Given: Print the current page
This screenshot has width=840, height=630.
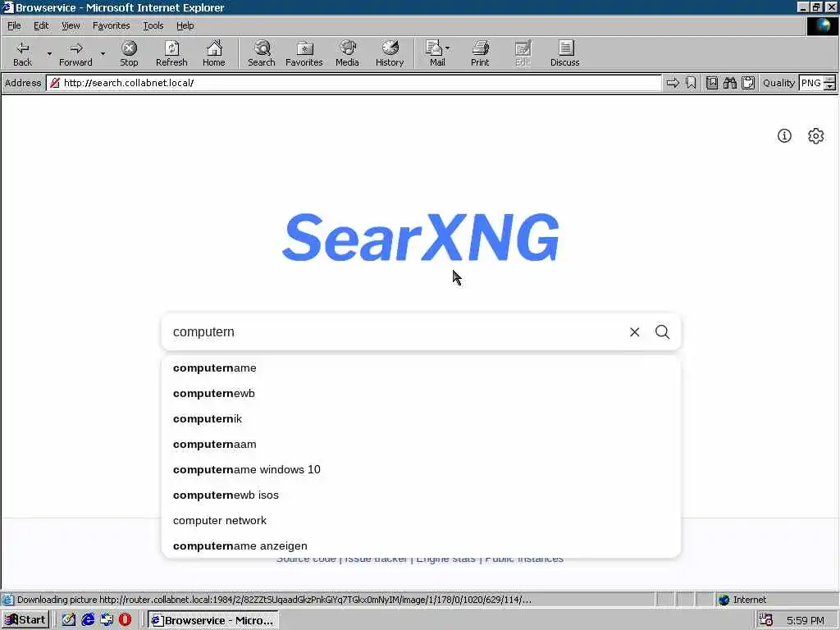Looking at the screenshot, I should [x=480, y=53].
